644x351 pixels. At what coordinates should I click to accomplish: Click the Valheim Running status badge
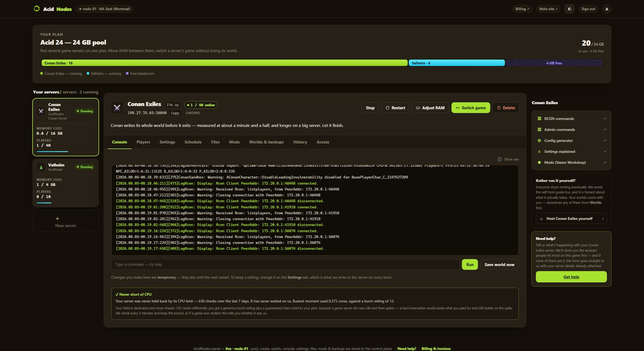[85, 167]
